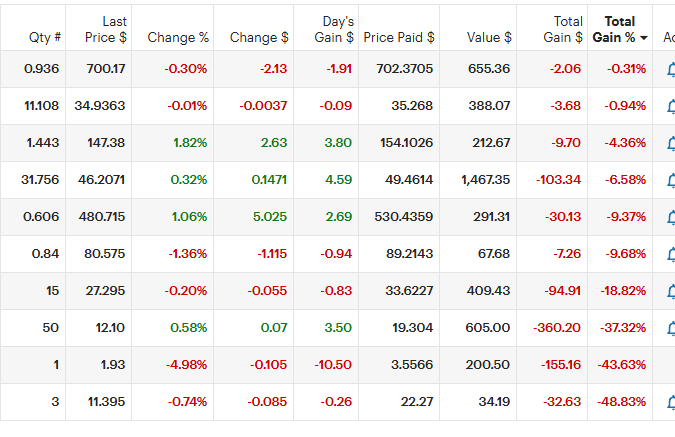Select the -360.20 total gain cell
This screenshot has height=437, width=675.
(552, 328)
